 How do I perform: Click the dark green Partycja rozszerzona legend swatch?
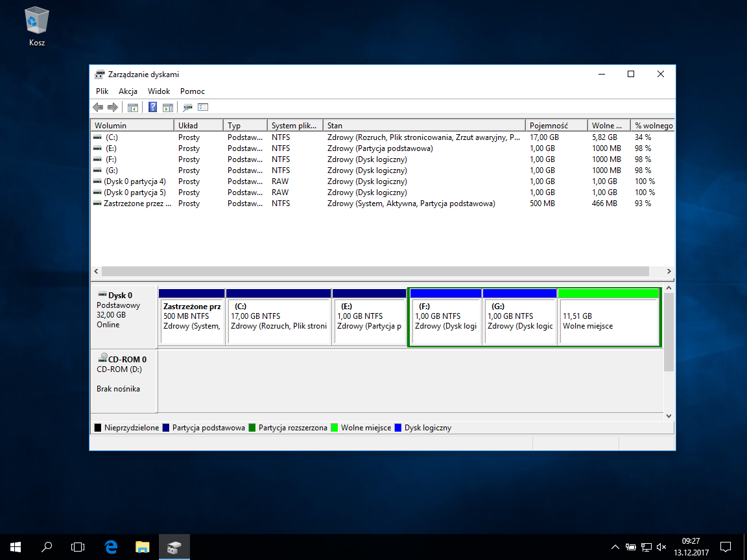pyautogui.click(x=252, y=428)
